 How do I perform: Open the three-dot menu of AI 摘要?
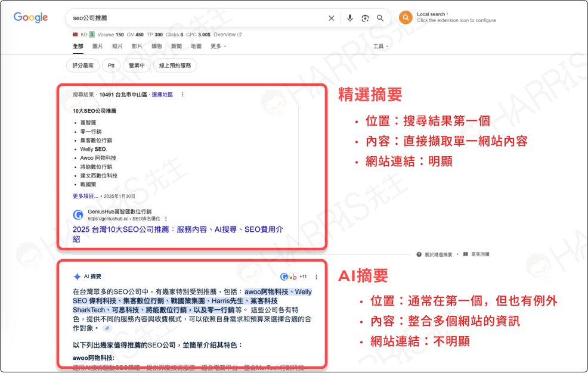coord(317,277)
